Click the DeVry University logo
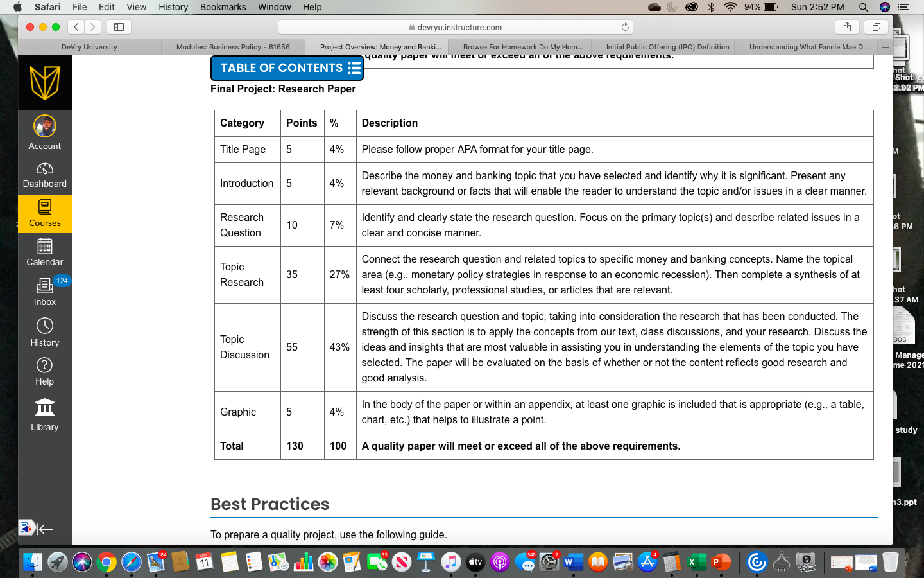924x578 pixels. [x=44, y=82]
